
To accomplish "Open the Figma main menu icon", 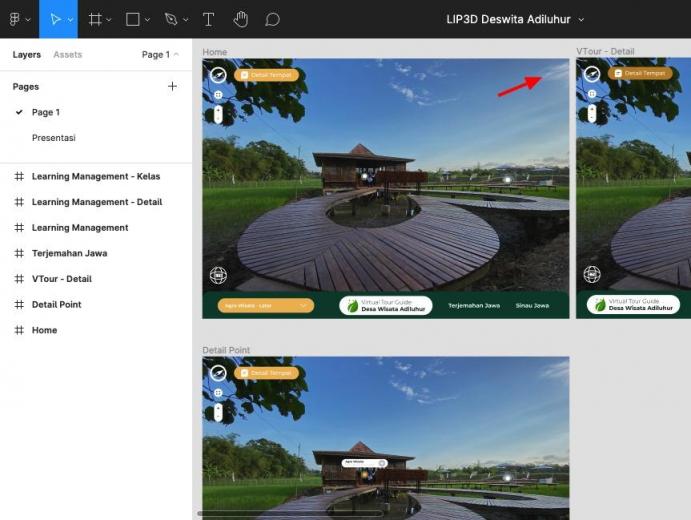I will pyautogui.click(x=14, y=19).
